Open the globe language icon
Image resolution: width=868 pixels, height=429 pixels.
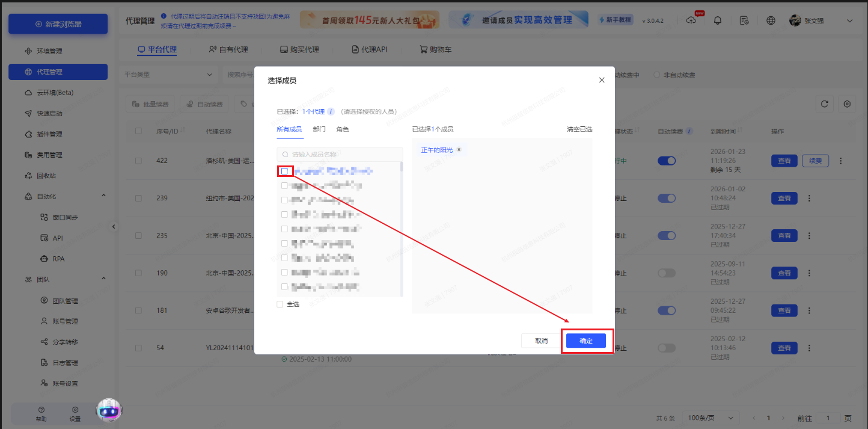(x=771, y=20)
